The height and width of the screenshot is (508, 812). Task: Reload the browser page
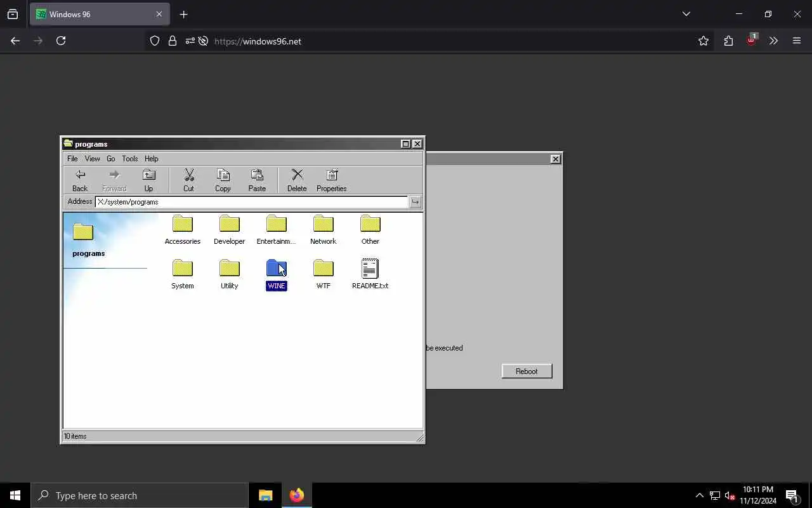61,41
